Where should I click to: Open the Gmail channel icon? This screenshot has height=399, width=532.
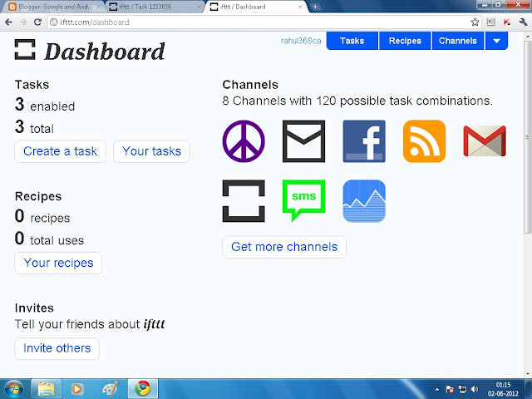[485, 141]
